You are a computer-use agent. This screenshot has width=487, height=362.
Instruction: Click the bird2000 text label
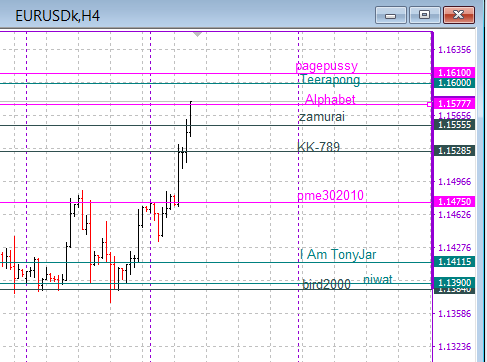tap(326, 284)
